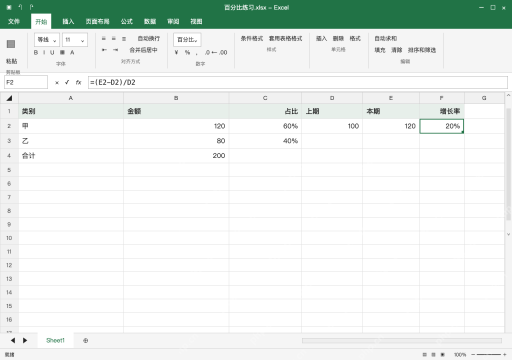Open the 填充 fill menu

click(380, 50)
